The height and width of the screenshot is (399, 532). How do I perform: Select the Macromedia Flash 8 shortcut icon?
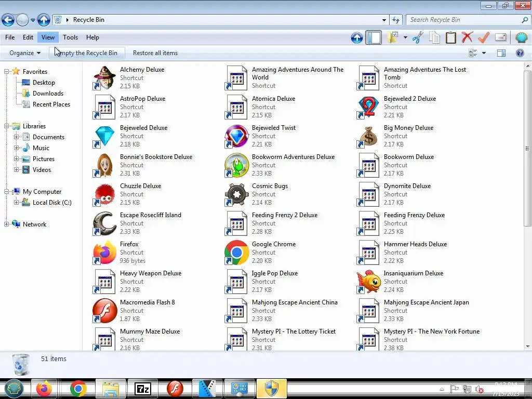104,311
